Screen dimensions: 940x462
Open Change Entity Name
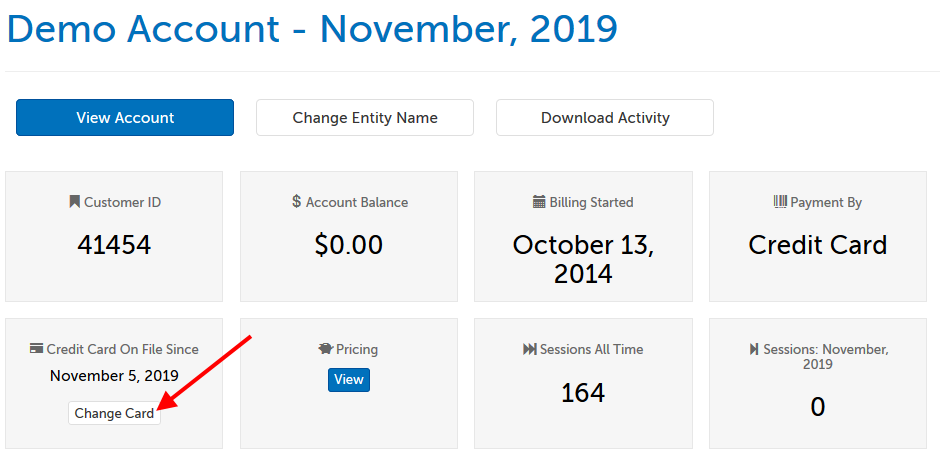[x=365, y=117]
